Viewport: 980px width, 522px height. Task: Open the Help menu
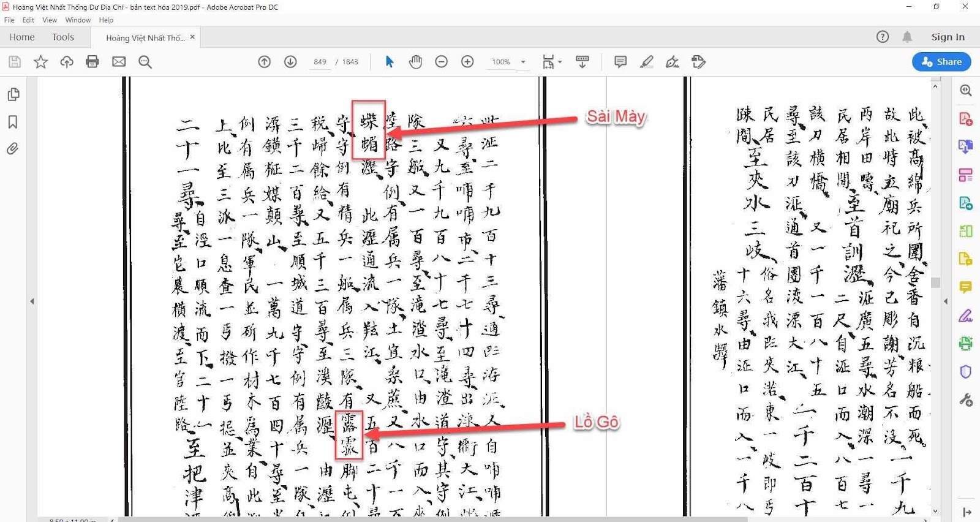[106, 20]
